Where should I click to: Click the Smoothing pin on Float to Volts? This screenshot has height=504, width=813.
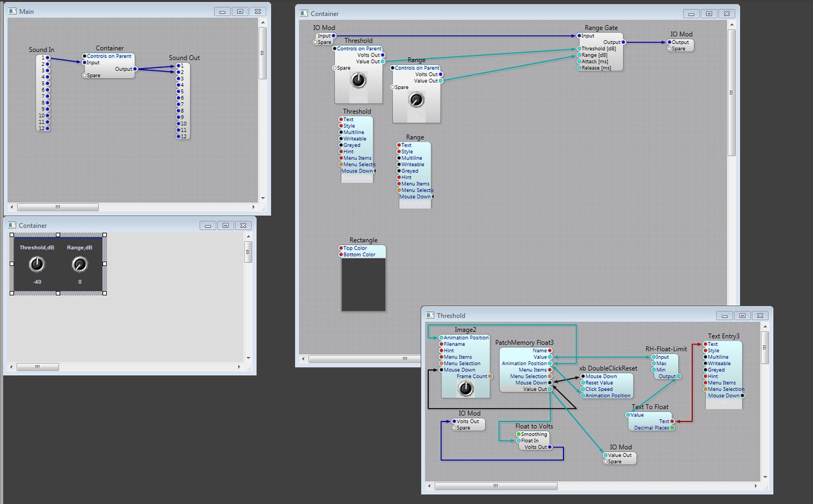point(518,434)
